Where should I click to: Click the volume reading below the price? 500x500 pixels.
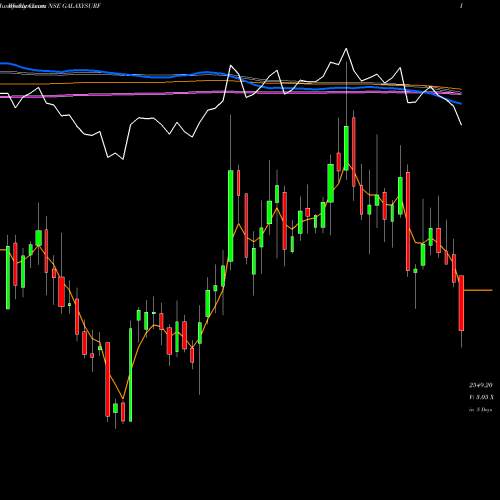click(x=481, y=397)
